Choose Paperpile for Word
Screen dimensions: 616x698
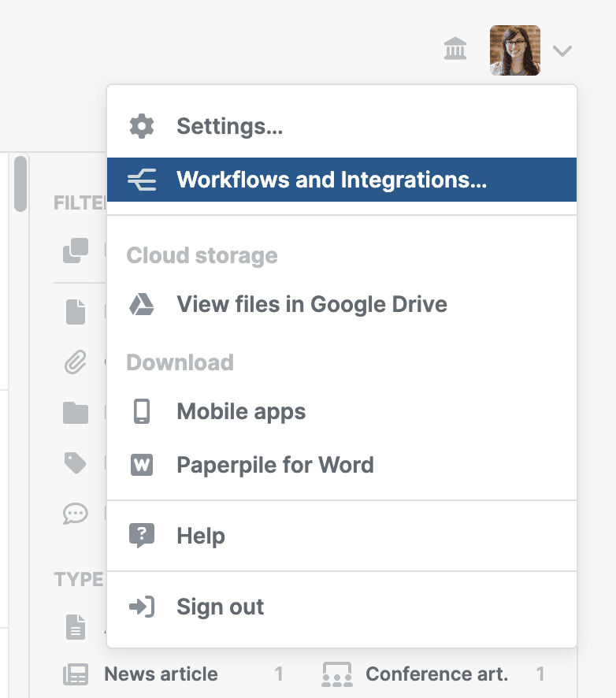[x=275, y=465]
